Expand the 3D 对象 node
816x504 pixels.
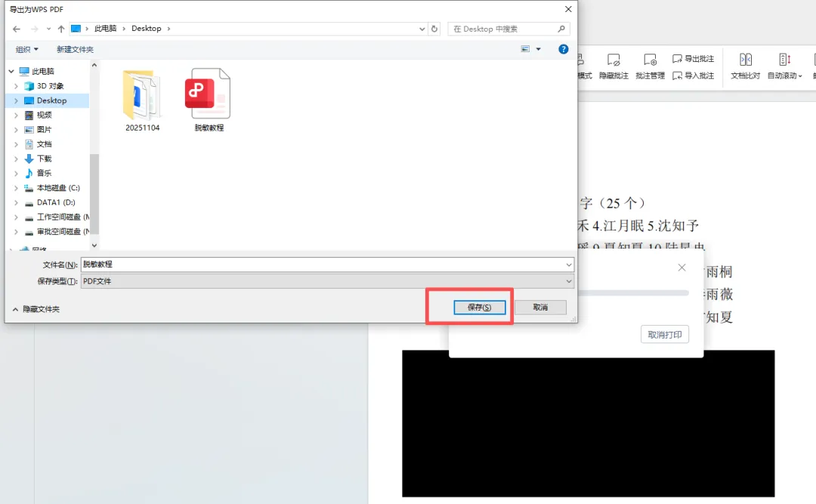16,86
